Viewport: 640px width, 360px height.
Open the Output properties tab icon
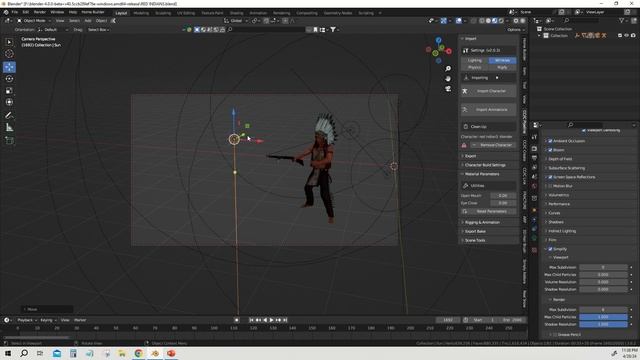click(x=534, y=158)
